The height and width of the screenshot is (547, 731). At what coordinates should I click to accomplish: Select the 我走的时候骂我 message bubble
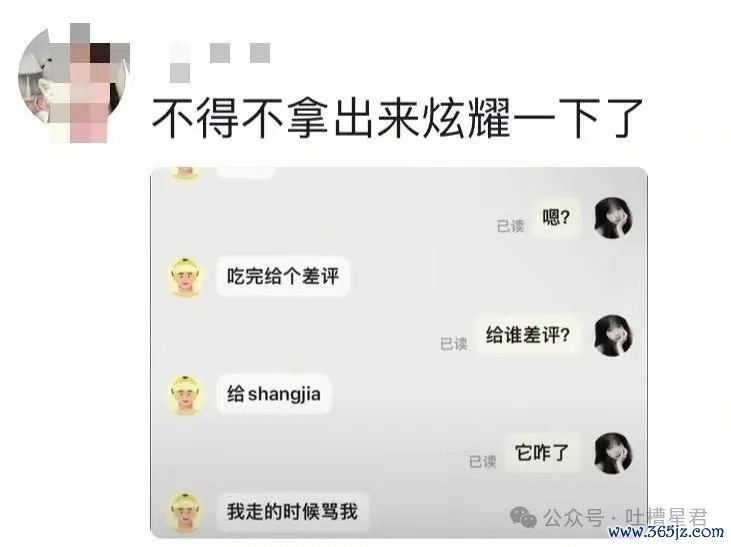coord(292,512)
